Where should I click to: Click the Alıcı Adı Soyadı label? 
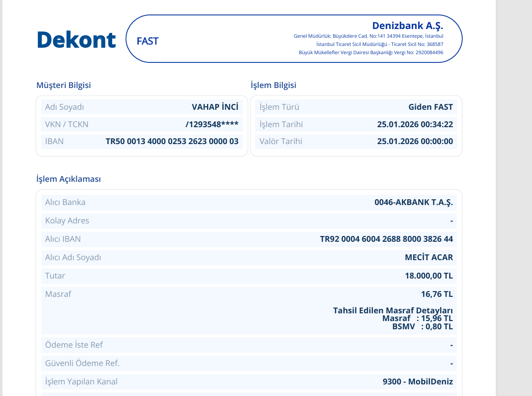click(73, 257)
